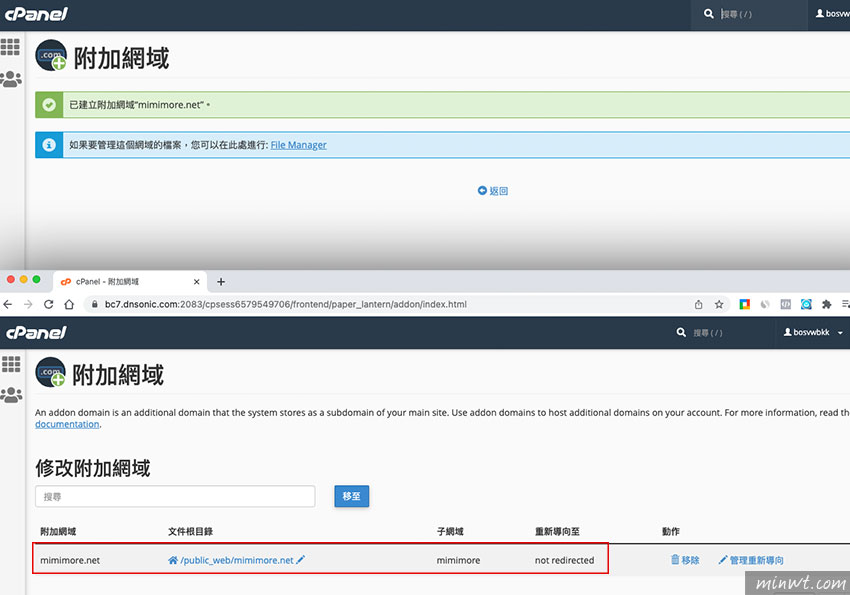Open the File Manager link

[x=298, y=145]
